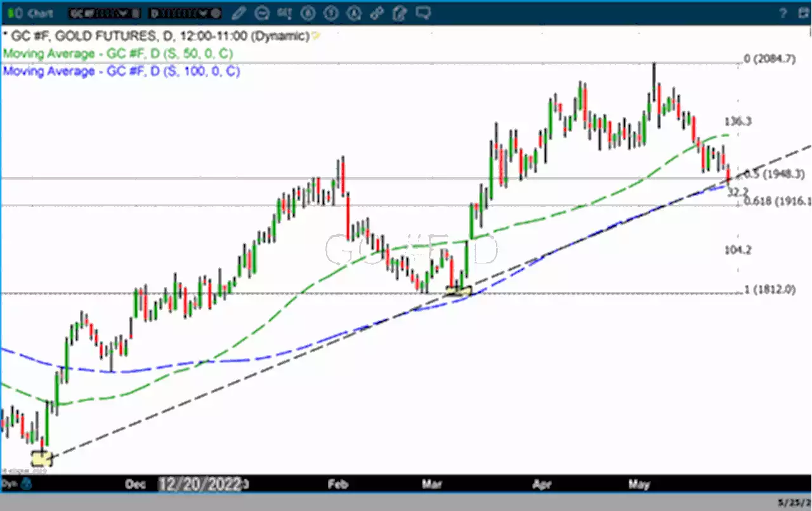This screenshot has width=812, height=511.
Task: Select the yellow trendline anchor at the November low
Action: click(x=42, y=458)
